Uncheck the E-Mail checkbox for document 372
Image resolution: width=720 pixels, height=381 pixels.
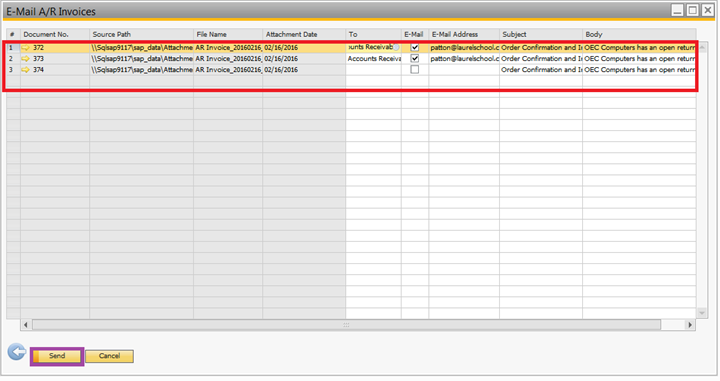coord(415,47)
